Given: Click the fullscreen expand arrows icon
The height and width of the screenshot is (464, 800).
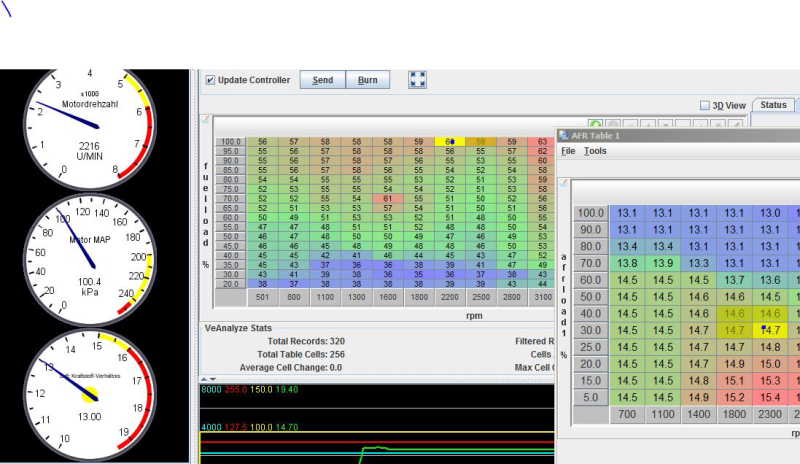Looking at the screenshot, I should (418, 80).
